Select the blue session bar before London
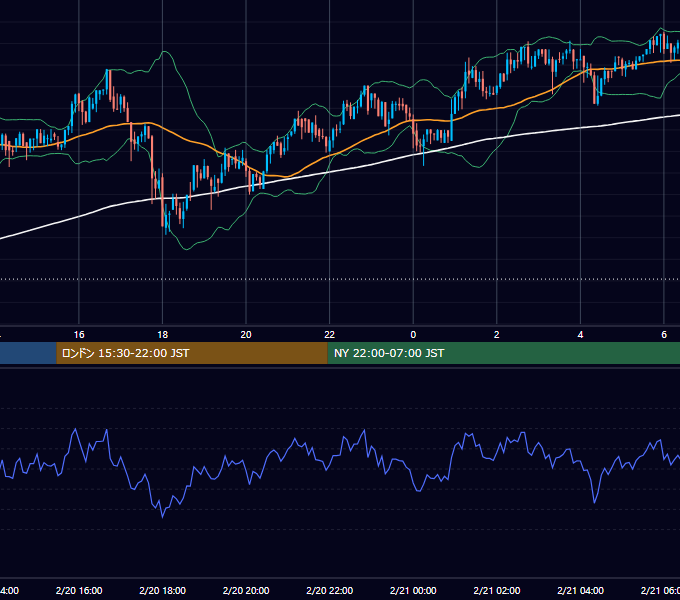680x600 pixels. point(28,353)
